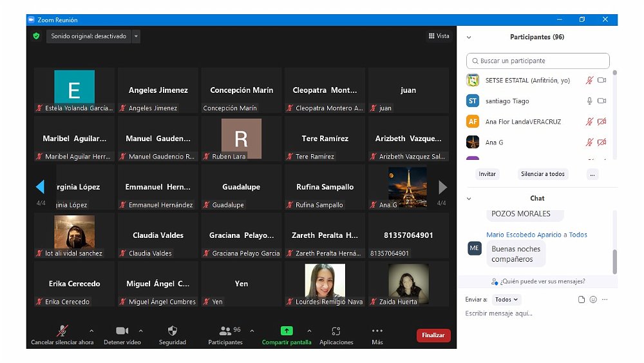
Task: Open the emoji picker in chat
Action: 593,299
